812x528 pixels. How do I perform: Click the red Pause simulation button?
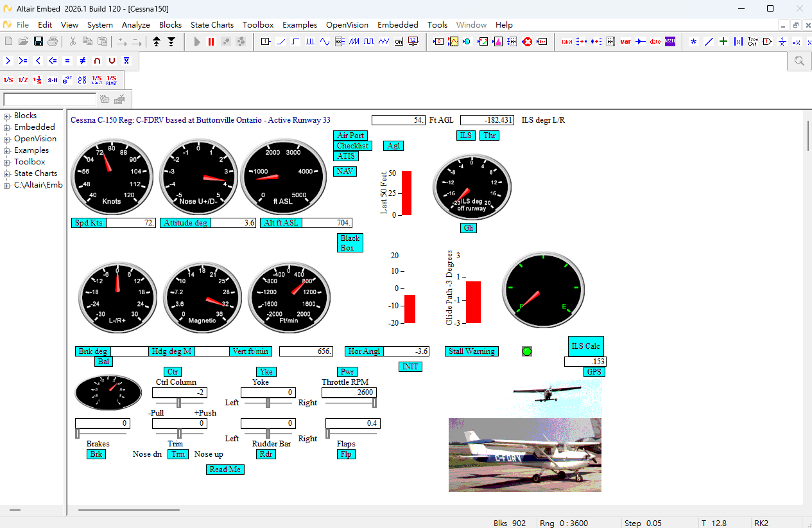click(x=211, y=42)
